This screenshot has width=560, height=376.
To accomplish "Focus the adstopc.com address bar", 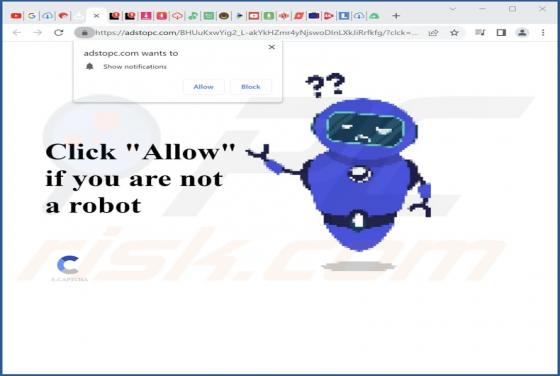I will click(256, 33).
